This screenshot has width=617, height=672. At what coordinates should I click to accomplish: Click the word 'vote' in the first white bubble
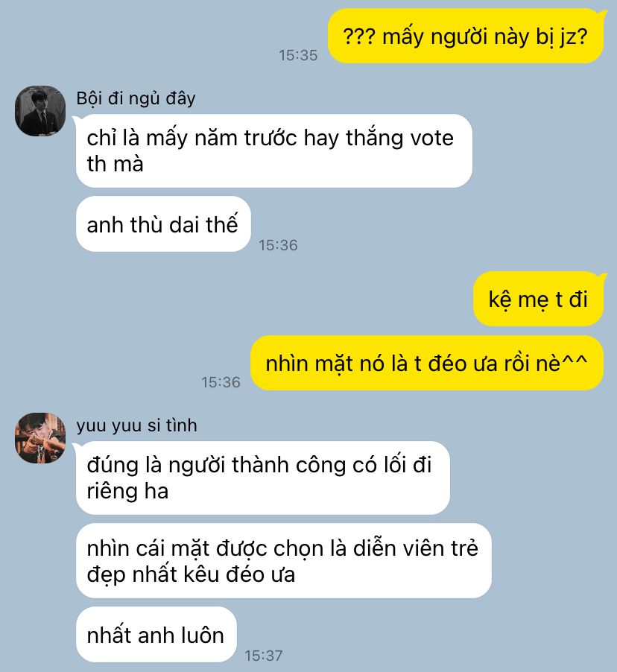coord(431,139)
